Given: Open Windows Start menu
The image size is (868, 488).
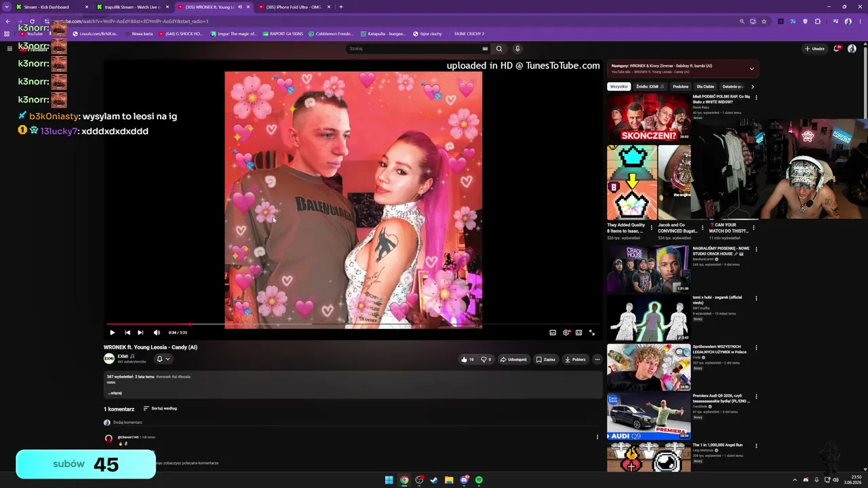Looking at the screenshot, I should point(389,480).
